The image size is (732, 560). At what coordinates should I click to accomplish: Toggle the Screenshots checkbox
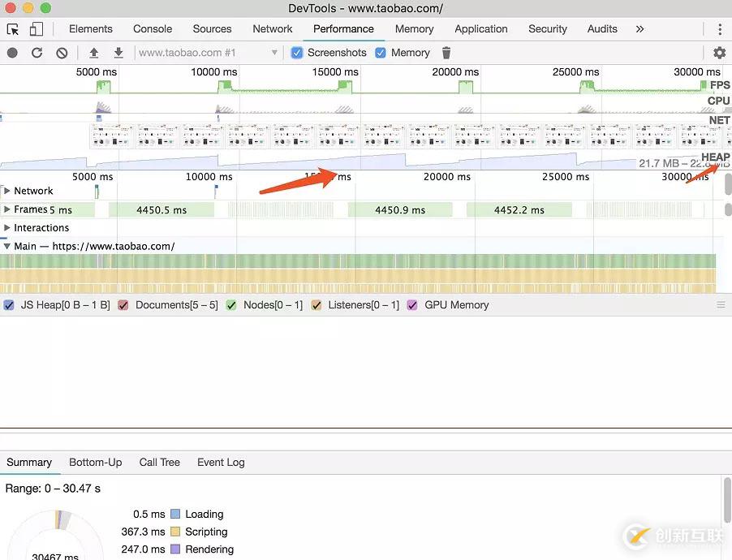pyautogui.click(x=296, y=53)
